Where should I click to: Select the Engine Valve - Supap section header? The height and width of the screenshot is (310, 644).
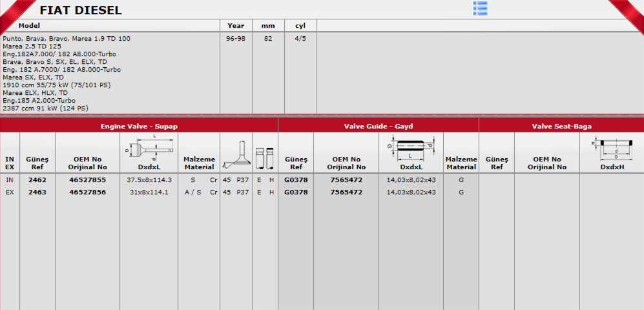tap(139, 126)
